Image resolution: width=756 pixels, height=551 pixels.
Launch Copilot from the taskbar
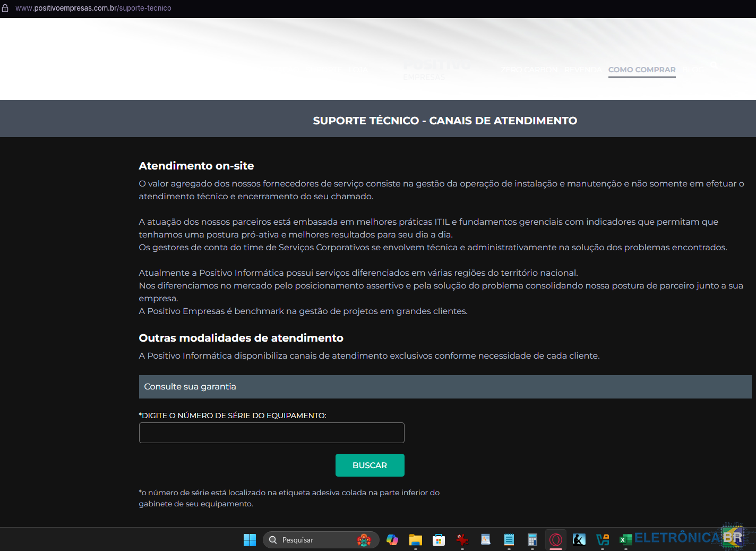(392, 540)
